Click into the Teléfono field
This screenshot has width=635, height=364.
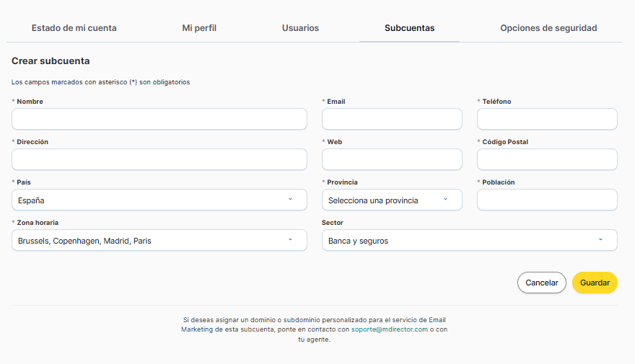pos(547,119)
